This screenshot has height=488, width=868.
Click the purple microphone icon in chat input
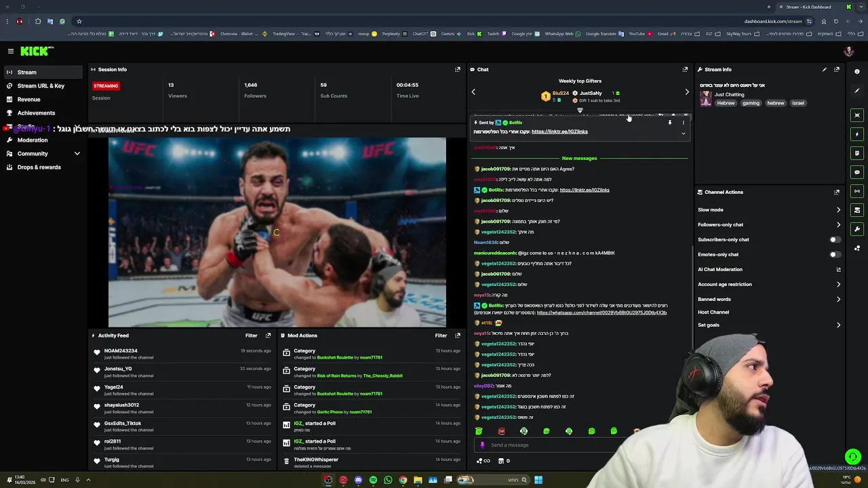point(482,445)
